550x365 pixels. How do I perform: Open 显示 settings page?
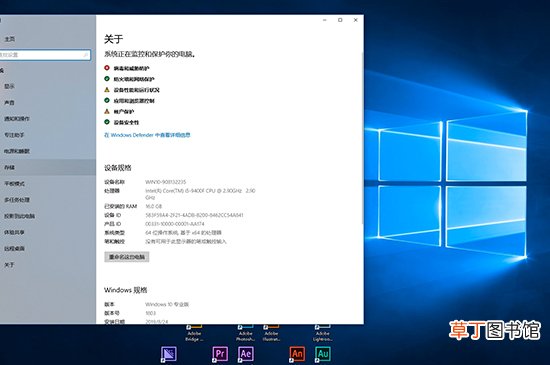click(x=9, y=86)
